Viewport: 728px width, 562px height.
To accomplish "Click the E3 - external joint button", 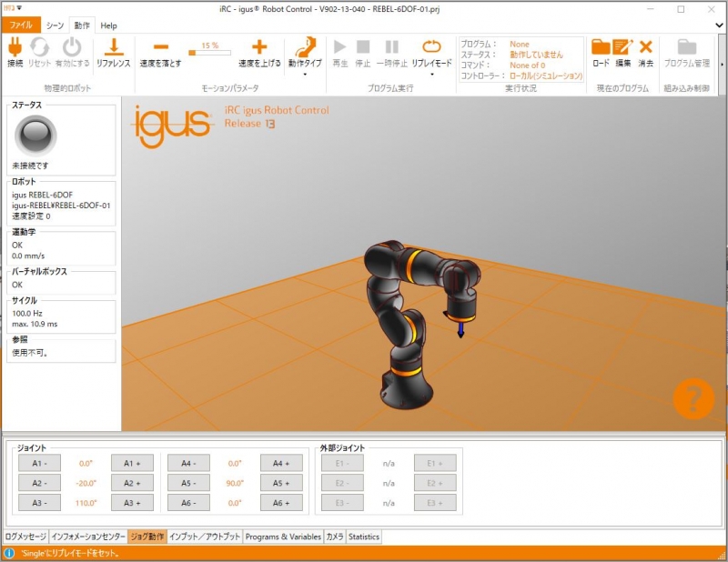I will 343,503.
